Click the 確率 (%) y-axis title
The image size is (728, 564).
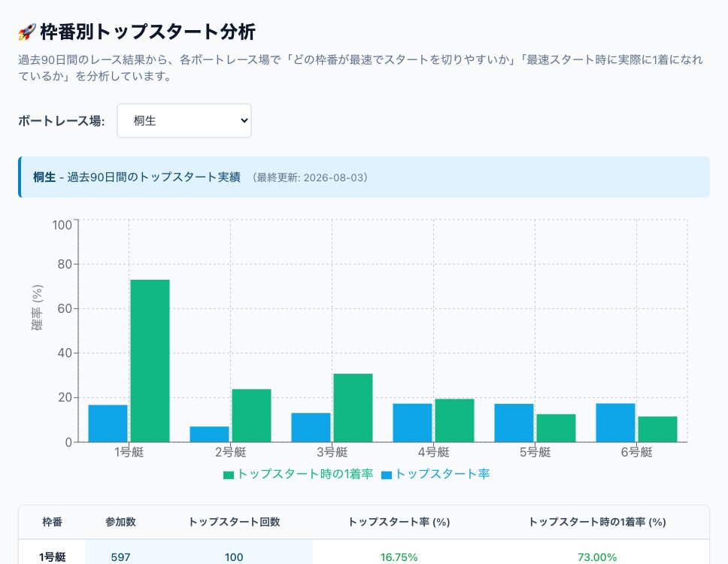(37, 308)
